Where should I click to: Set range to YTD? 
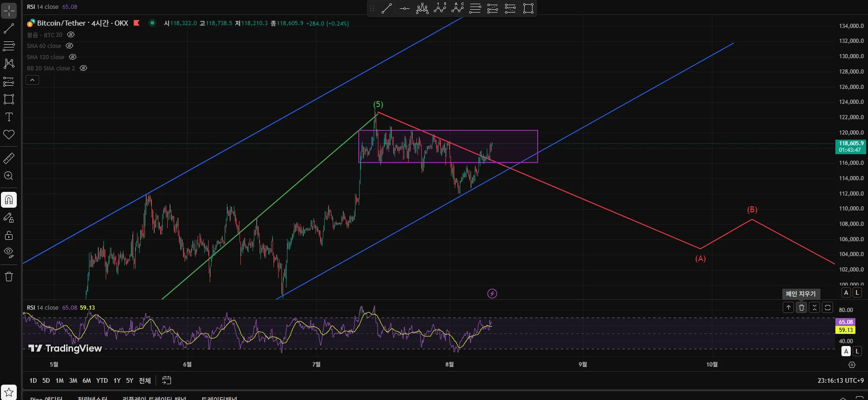click(x=102, y=380)
